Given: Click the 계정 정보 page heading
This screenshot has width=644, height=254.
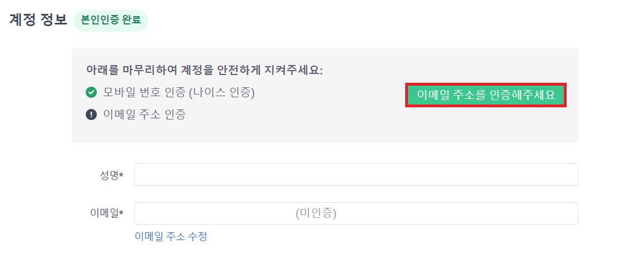Looking at the screenshot, I should (x=38, y=20).
